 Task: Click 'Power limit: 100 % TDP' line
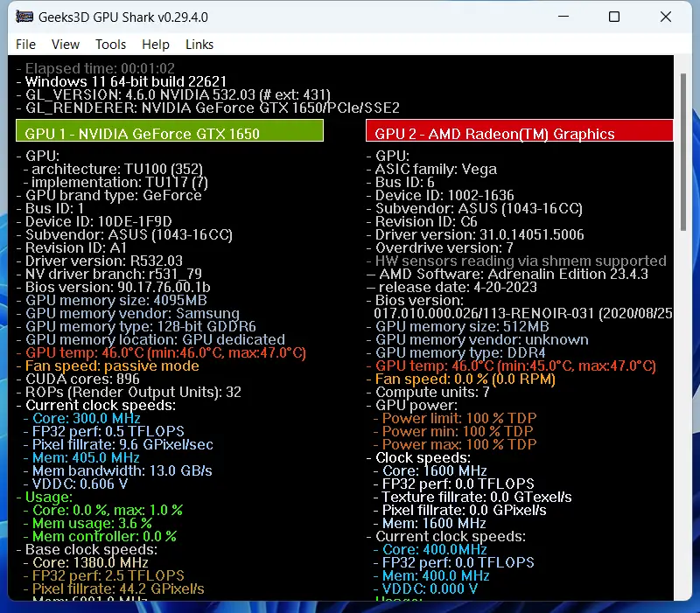click(x=455, y=419)
